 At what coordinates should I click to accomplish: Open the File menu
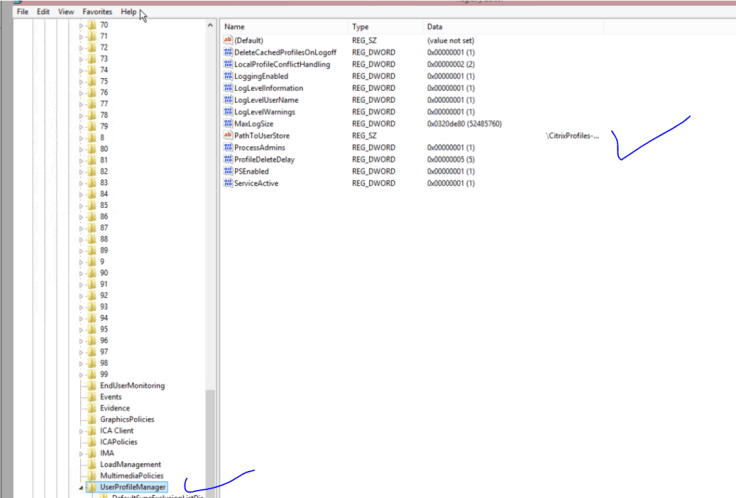point(22,11)
